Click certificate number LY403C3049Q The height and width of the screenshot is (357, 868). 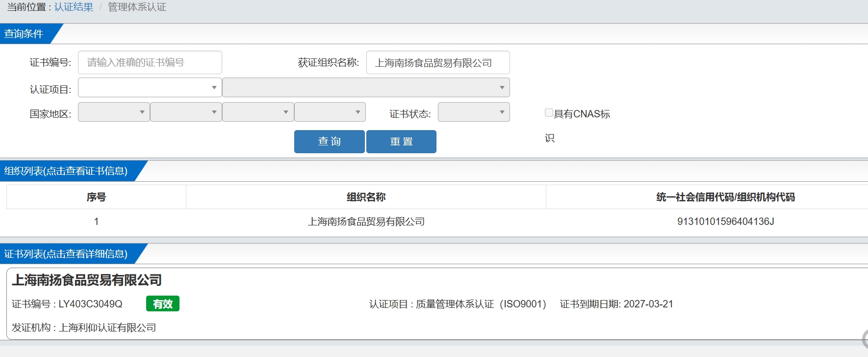[x=90, y=304]
